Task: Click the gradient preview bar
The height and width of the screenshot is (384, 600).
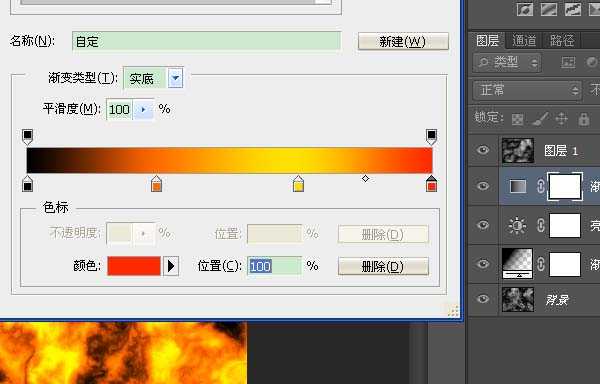Action: pos(230,160)
